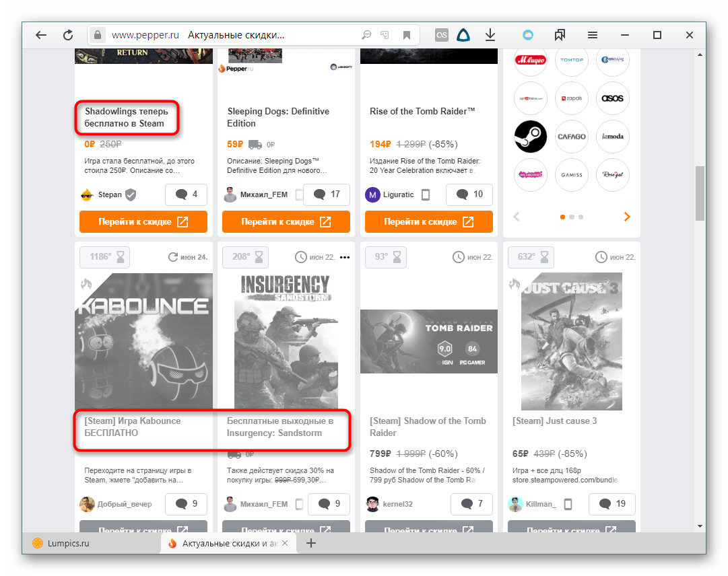Open Alice assistant triangle icon
Viewport: 728px width, 576px height.
pyautogui.click(x=463, y=35)
